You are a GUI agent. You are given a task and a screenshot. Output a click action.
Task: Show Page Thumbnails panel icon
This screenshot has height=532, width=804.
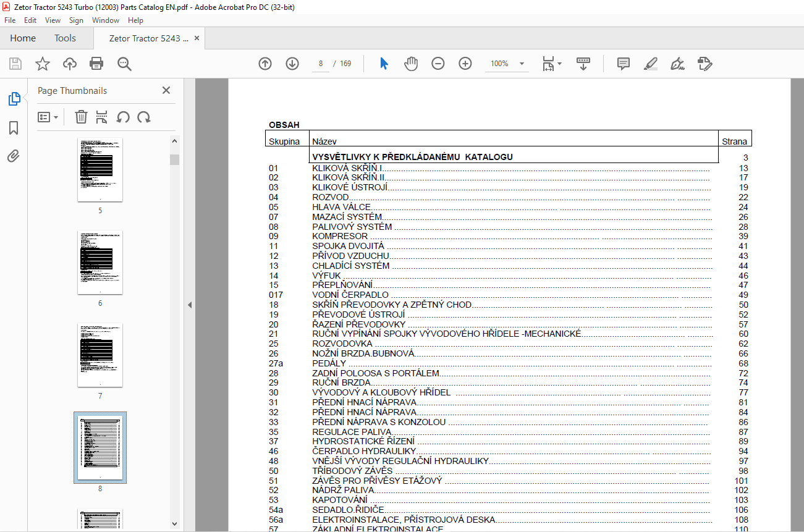[14, 99]
